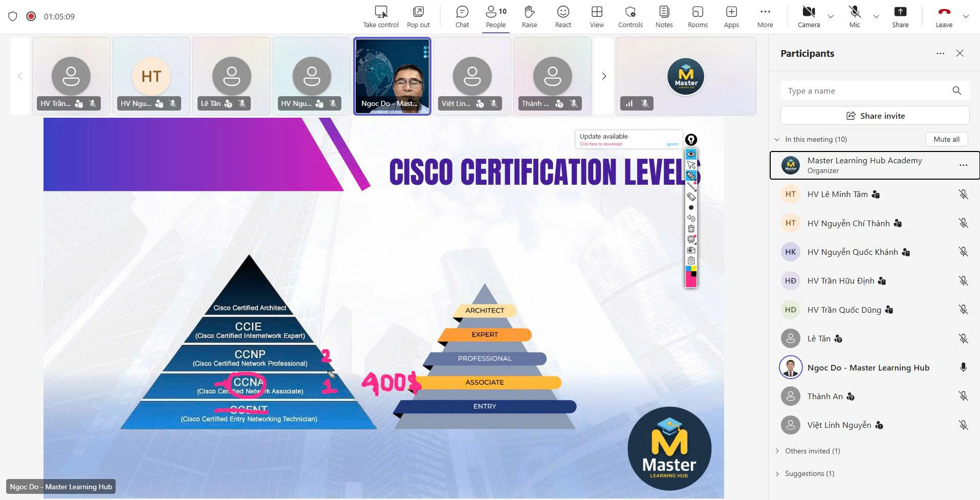Open Breakout Rooms

(698, 16)
